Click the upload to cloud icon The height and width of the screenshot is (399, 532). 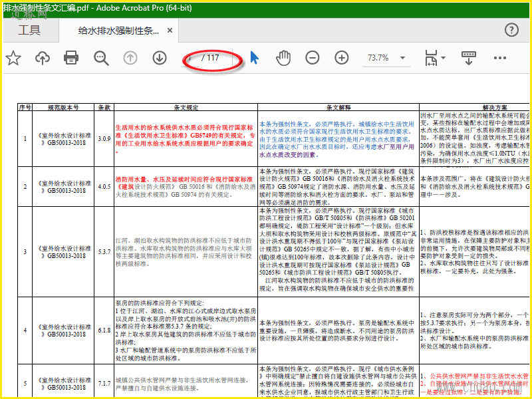click(x=43, y=58)
